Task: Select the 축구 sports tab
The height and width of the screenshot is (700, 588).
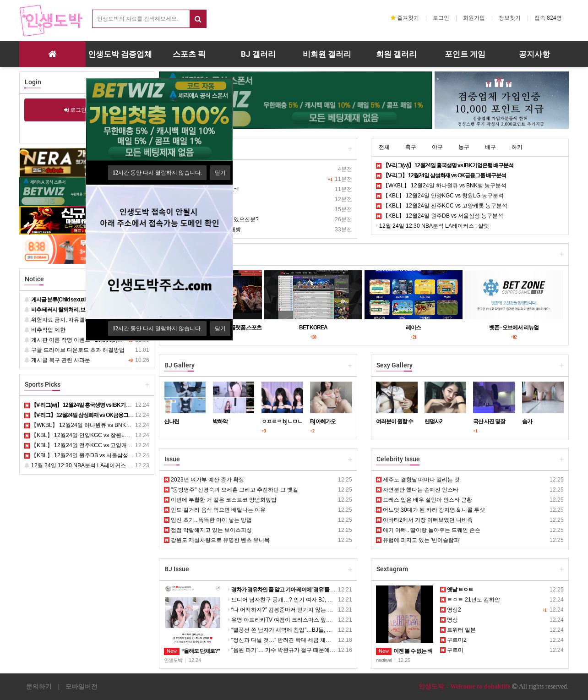Action: 411,147
